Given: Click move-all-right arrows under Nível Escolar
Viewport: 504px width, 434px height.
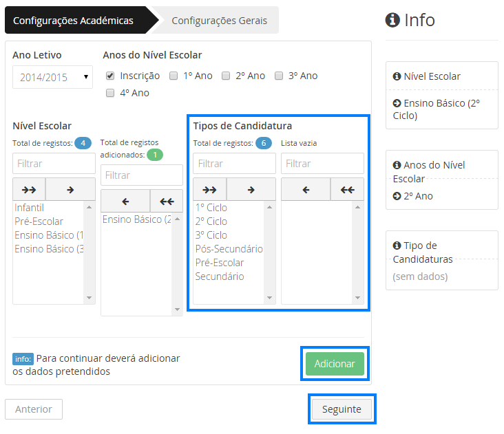Looking at the screenshot, I should (x=29, y=189).
